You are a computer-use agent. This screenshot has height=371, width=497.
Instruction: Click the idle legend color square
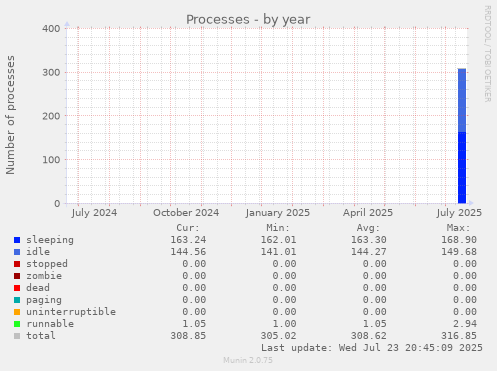coord(17,252)
